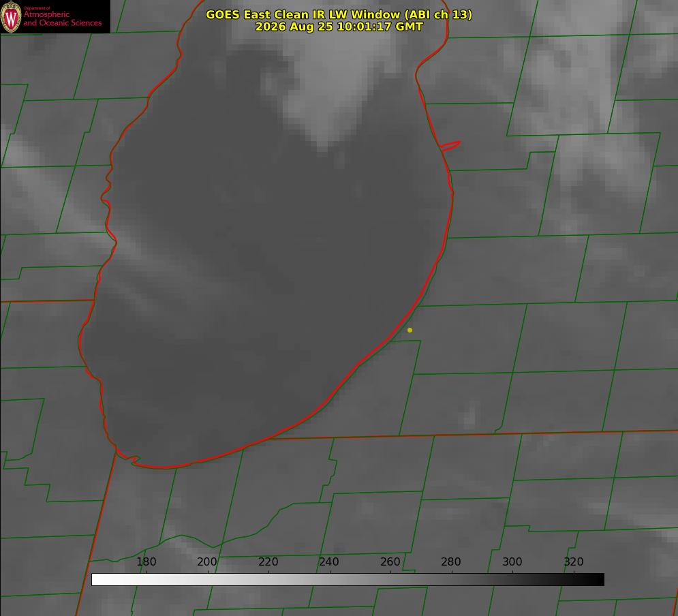Open the Atmospheric and Oceanic Sciences department text

(x=62, y=17)
